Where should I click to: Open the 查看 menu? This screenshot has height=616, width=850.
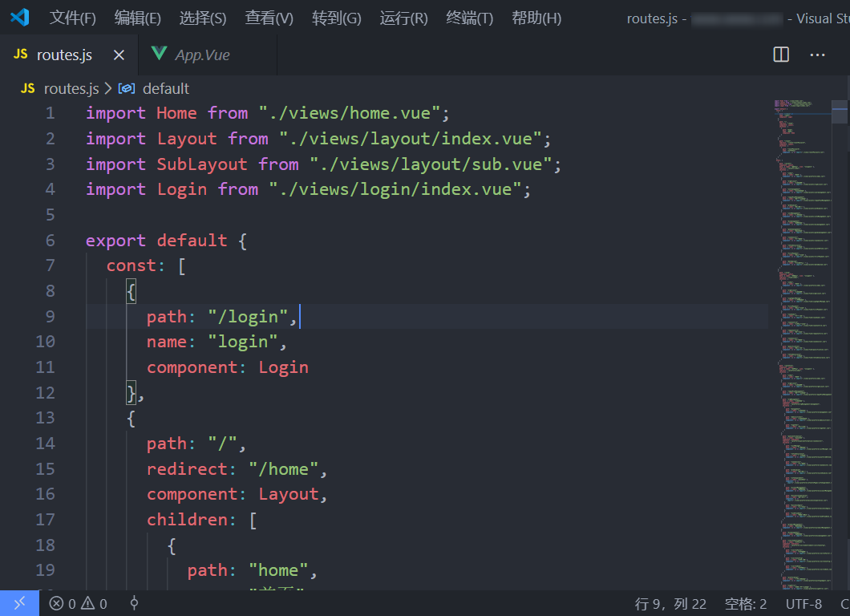[x=268, y=18]
